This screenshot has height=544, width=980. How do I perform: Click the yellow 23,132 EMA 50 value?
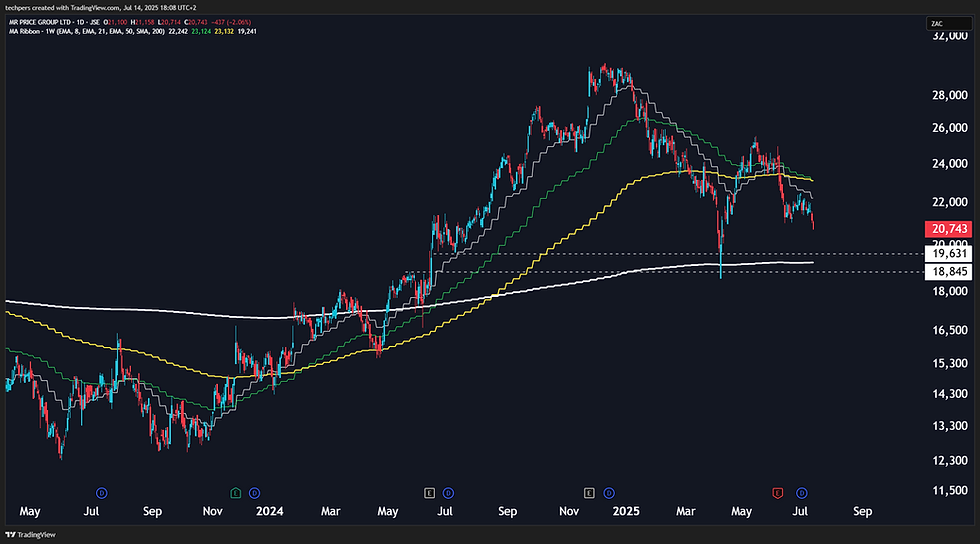224,31
